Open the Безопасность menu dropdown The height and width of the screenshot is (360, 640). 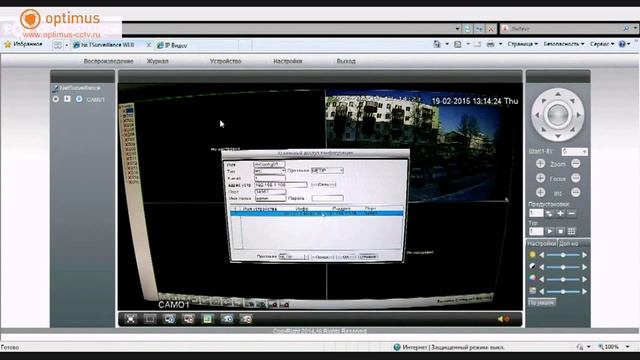point(564,44)
